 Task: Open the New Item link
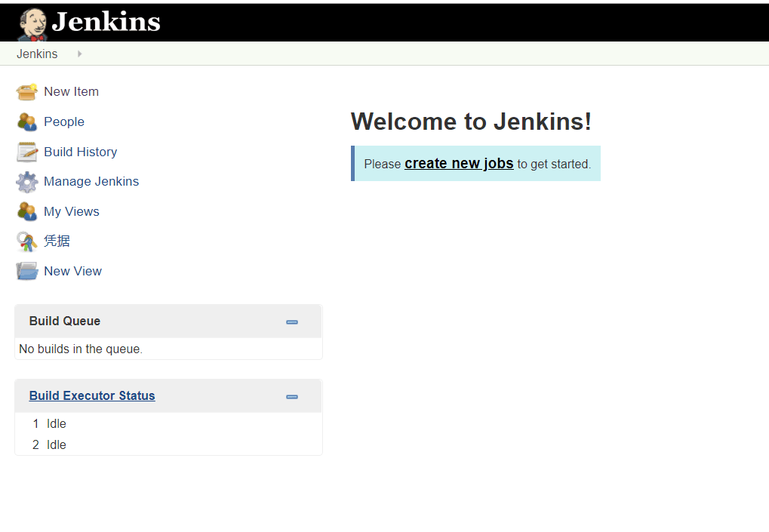click(71, 92)
